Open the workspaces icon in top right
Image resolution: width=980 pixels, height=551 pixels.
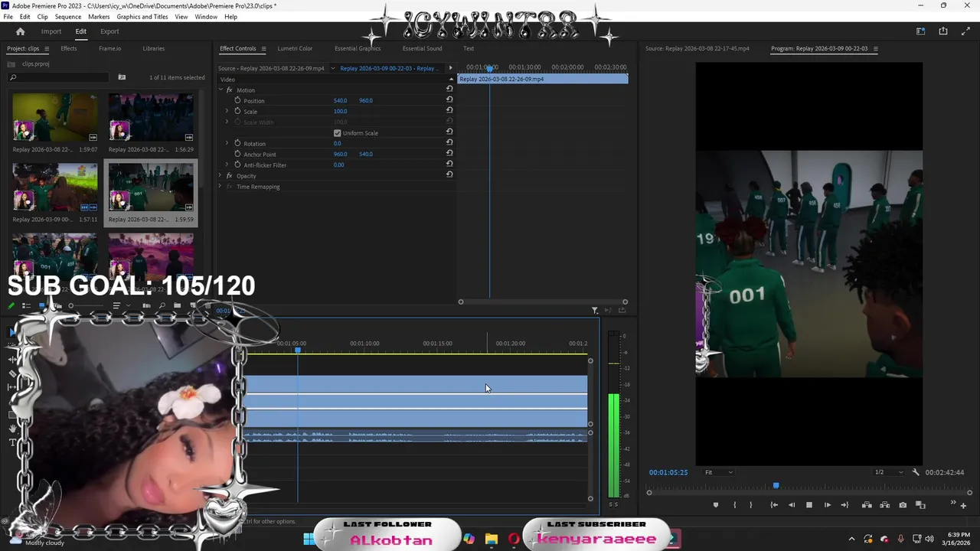[x=920, y=31]
